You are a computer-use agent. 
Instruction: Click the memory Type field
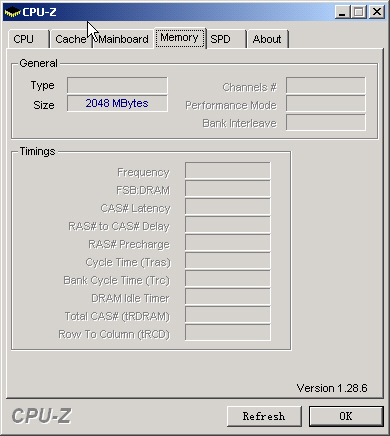(x=117, y=85)
